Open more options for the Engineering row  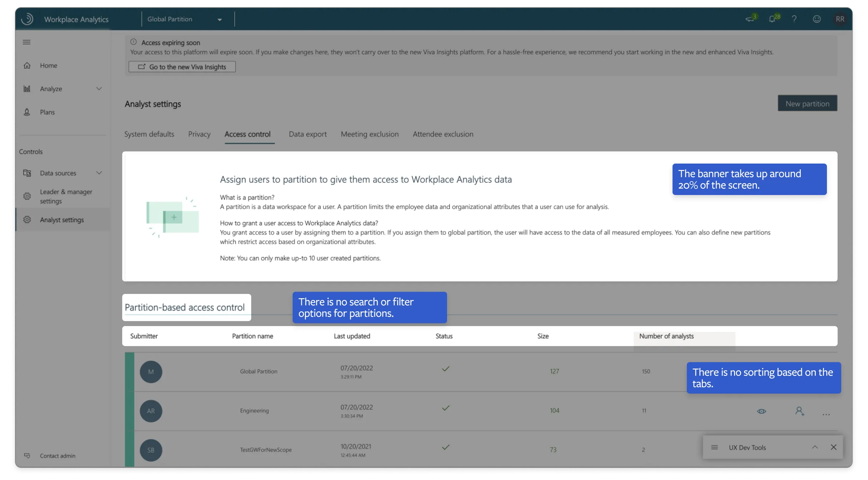click(826, 414)
